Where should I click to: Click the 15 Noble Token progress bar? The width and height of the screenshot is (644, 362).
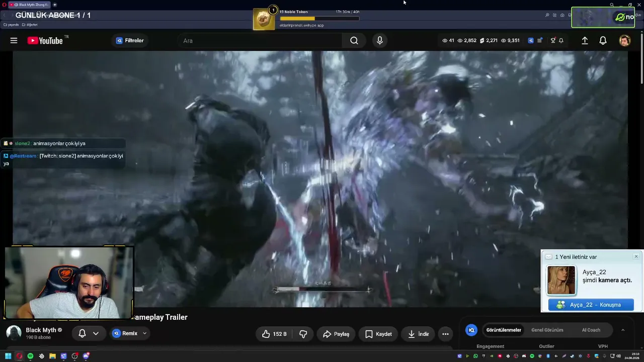pyautogui.click(x=319, y=19)
